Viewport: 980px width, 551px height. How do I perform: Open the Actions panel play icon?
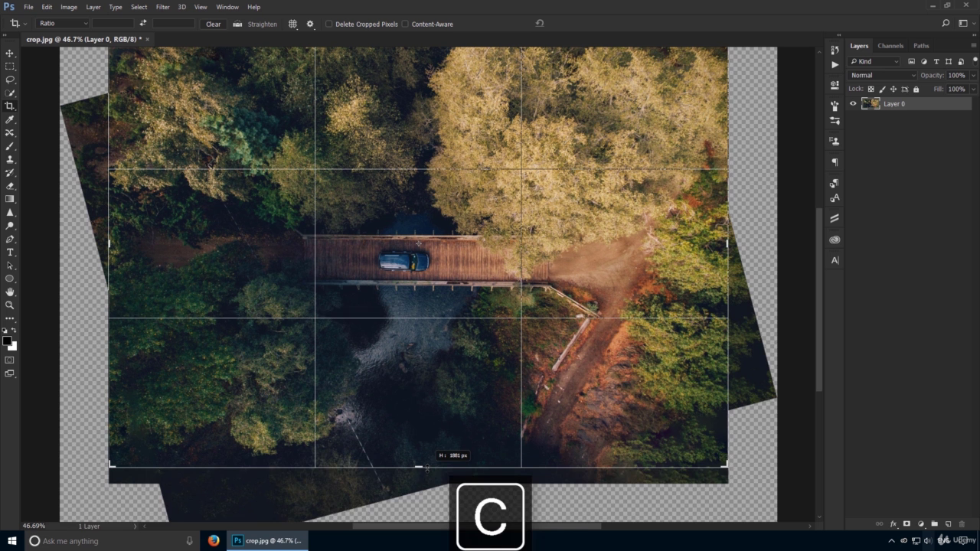[835, 65]
